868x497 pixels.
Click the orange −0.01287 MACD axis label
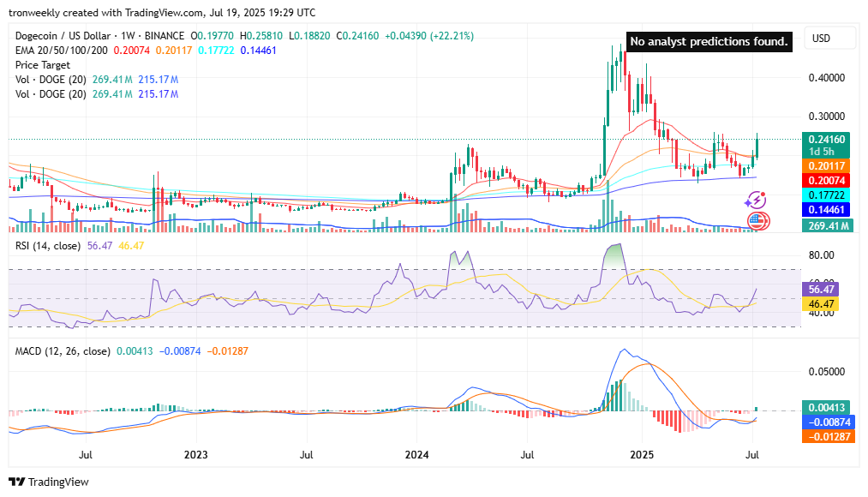pos(827,437)
